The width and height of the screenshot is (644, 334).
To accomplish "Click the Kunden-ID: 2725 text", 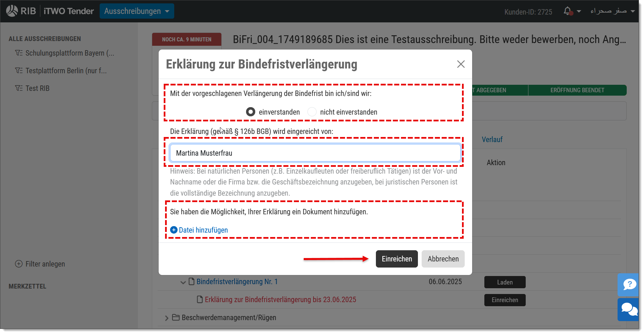I will 528,12.
